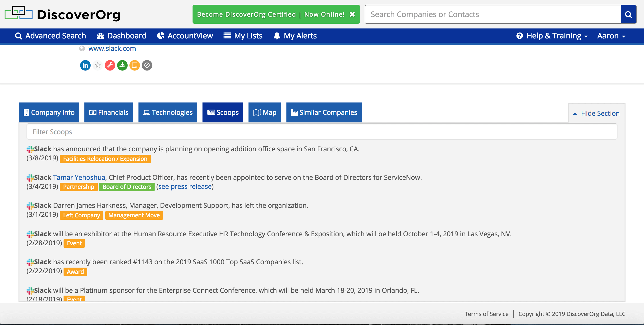Click the Board of Directors tag
Screen dimensions: 644x325
(127, 187)
